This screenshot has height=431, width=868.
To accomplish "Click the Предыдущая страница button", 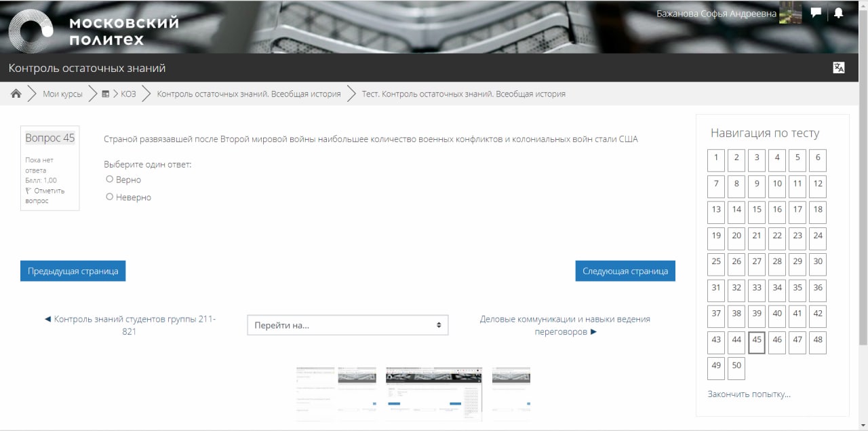I will pyautogui.click(x=73, y=271).
